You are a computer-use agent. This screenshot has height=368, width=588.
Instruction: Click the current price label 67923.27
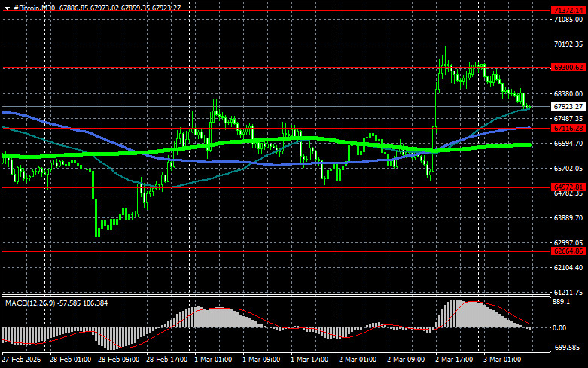point(568,107)
